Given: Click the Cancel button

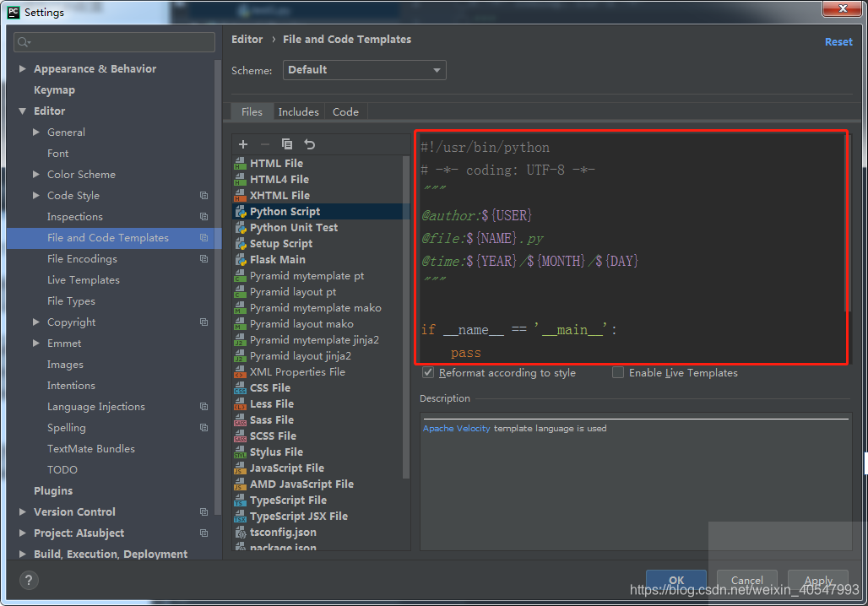Looking at the screenshot, I should 746,580.
